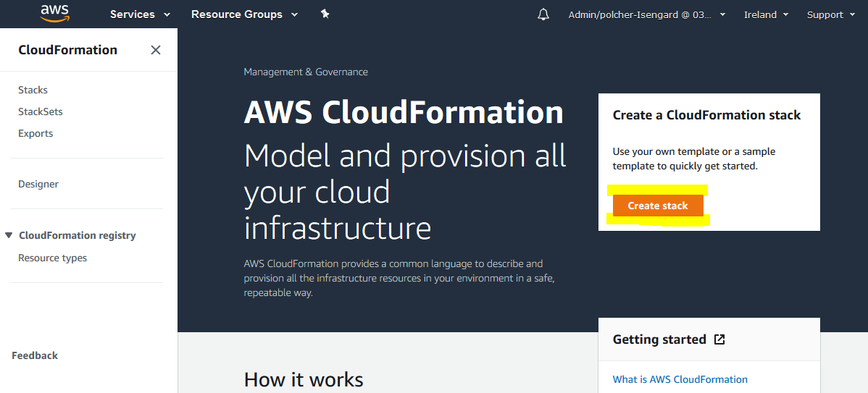Open the Feedback link
The image size is (868, 393).
coord(35,355)
